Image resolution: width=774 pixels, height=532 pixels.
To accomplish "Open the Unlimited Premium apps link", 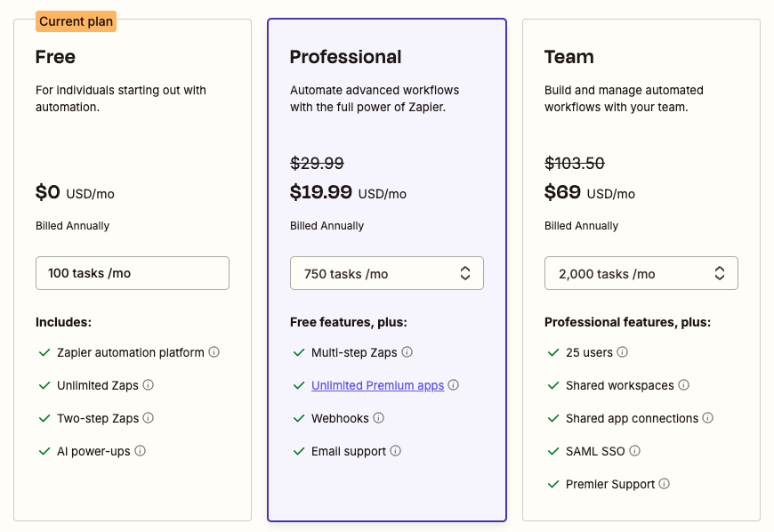I will [x=377, y=385].
